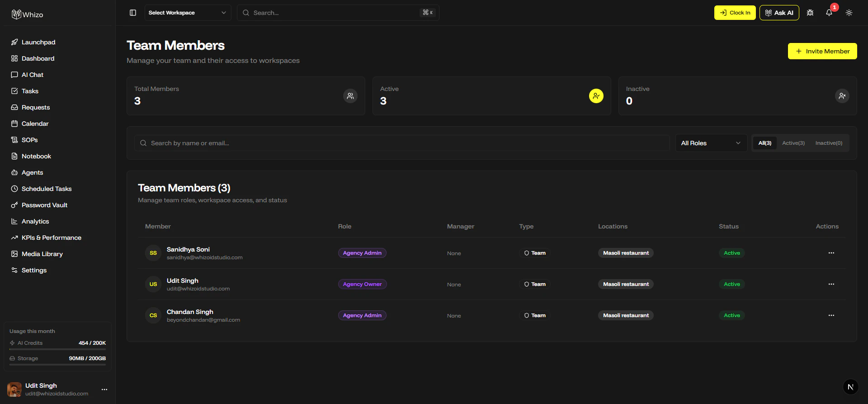Open user profile options ellipsis
Image resolution: width=868 pixels, height=404 pixels.
pos(104,390)
